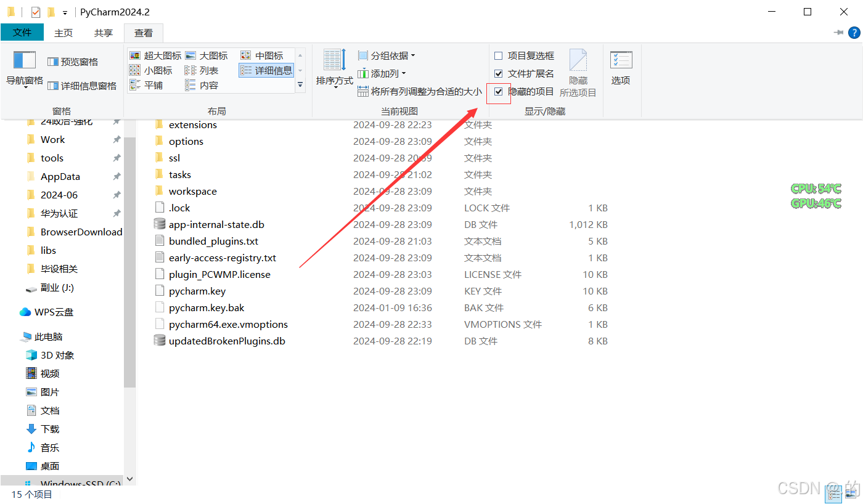Open Explorer help question mark

(x=854, y=32)
